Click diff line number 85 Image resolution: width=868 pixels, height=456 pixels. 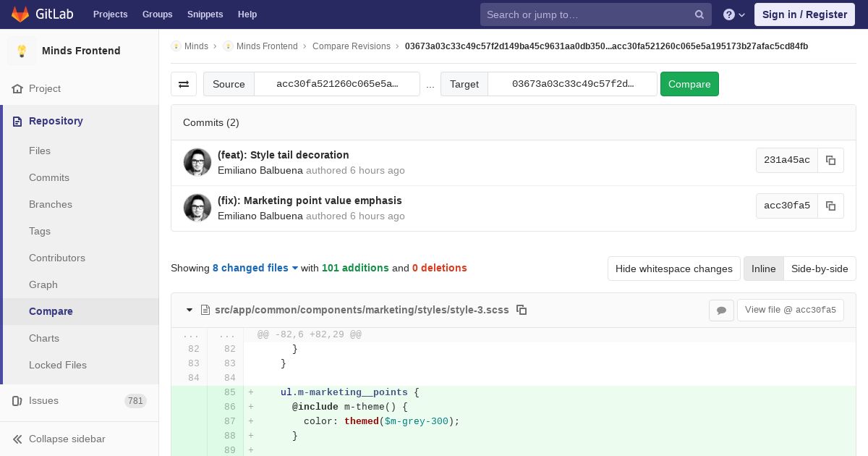[230, 392]
